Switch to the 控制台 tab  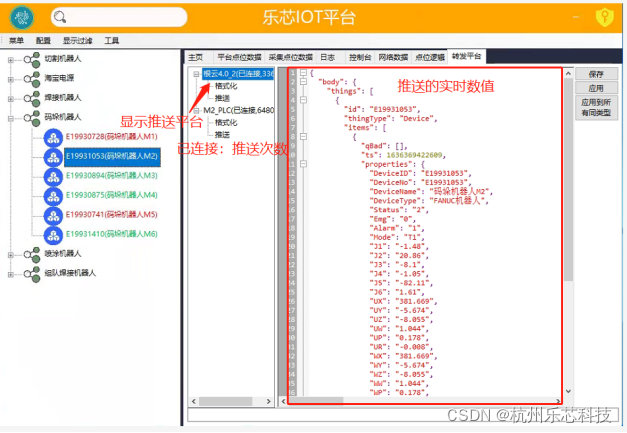pos(360,57)
